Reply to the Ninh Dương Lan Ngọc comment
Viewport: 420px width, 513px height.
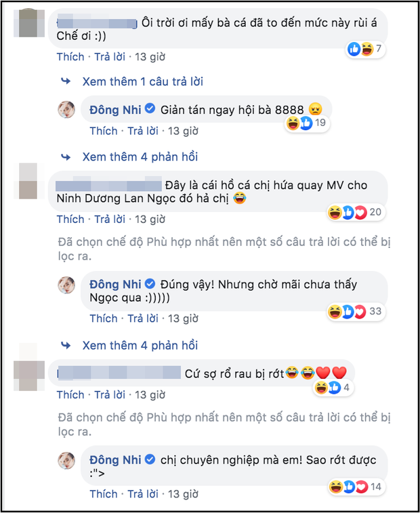110,220
